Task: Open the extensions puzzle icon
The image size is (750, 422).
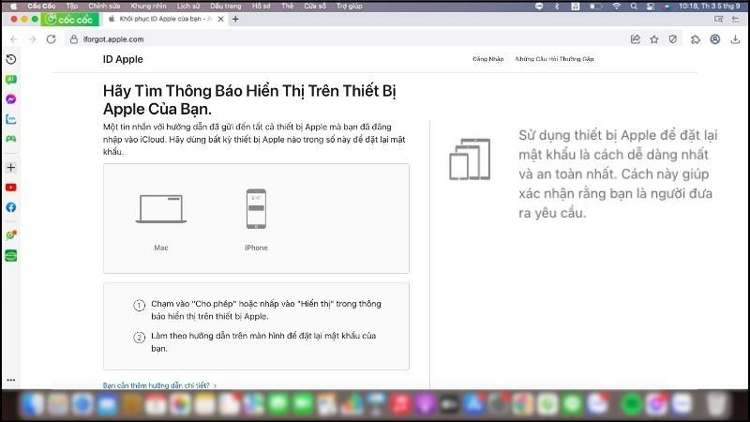Action: (695, 39)
